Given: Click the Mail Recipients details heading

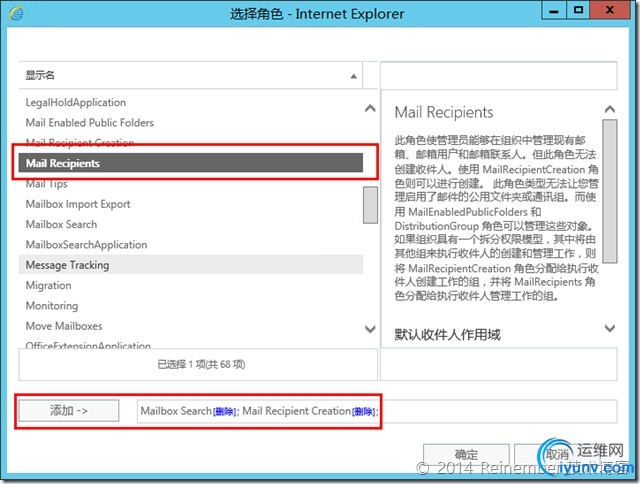Looking at the screenshot, I should click(444, 112).
